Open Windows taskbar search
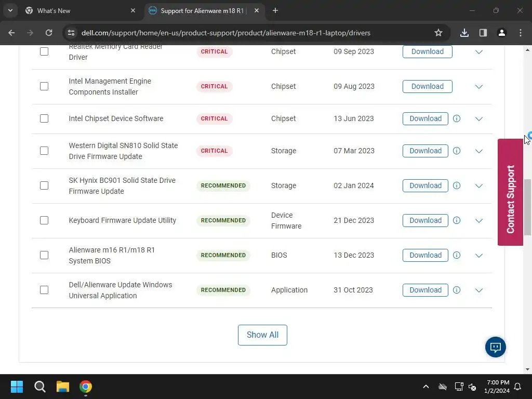Screen dimensions: 532x399 tap(39, 387)
